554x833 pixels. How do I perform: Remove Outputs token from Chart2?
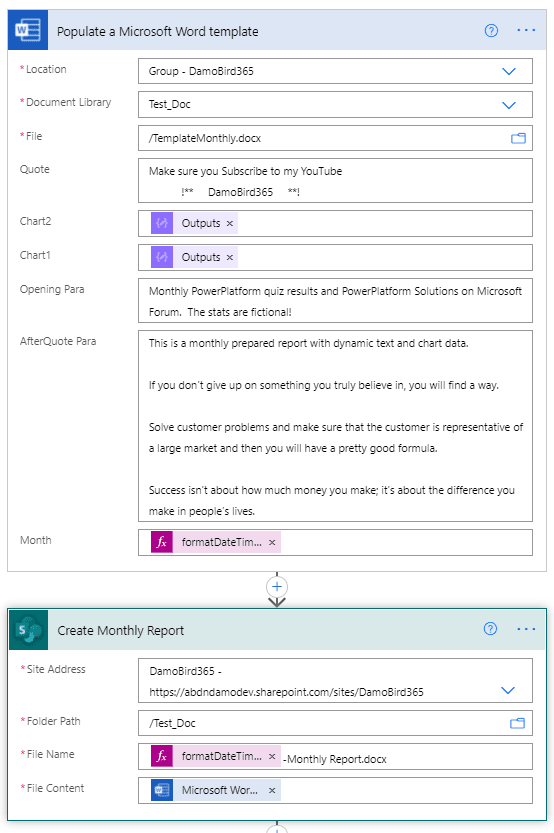point(229,224)
